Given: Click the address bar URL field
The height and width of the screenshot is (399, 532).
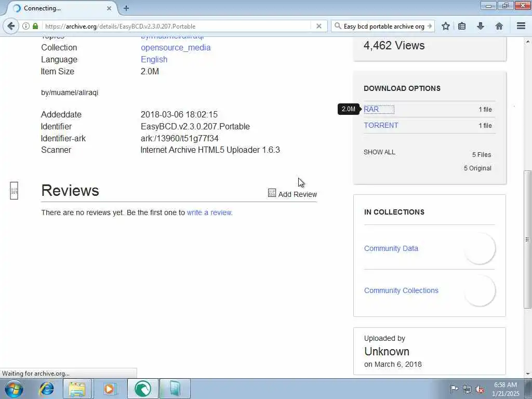Looking at the screenshot, I should [x=177, y=26].
